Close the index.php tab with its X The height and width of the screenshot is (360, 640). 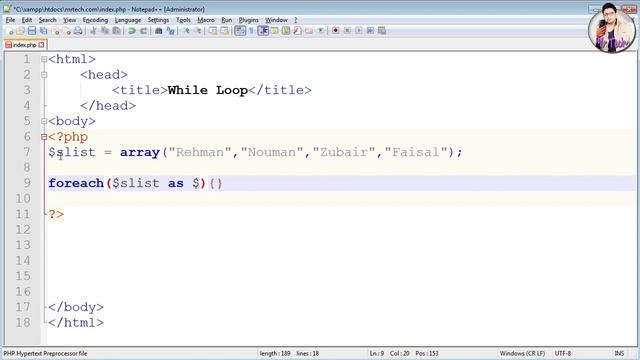click(42, 45)
